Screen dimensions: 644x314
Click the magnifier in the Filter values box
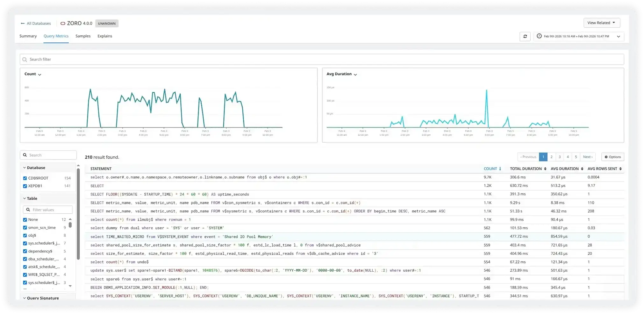coord(28,210)
